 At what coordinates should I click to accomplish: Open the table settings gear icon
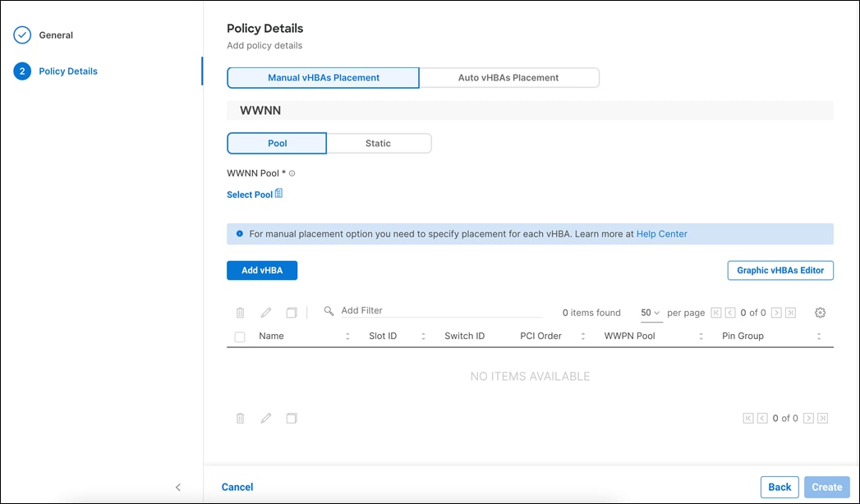819,312
